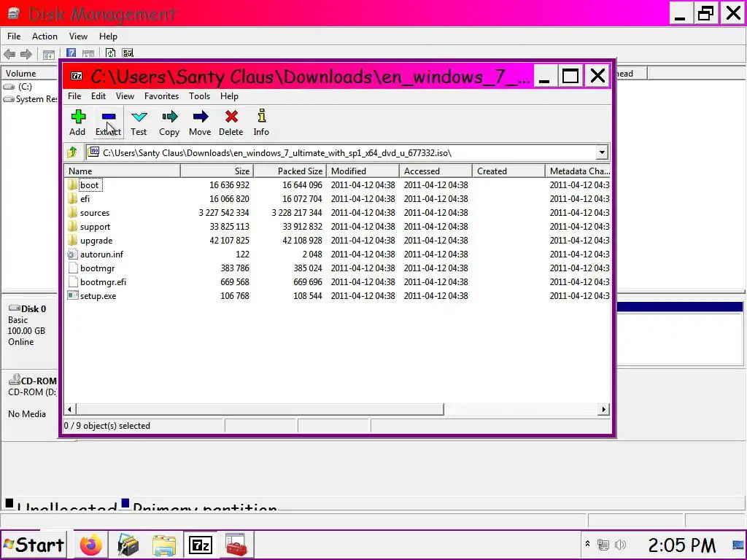The height and width of the screenshot is (560, 747).
Task: Open the Favorites menu in 7-Zip
Action: (x=161, y=96)
